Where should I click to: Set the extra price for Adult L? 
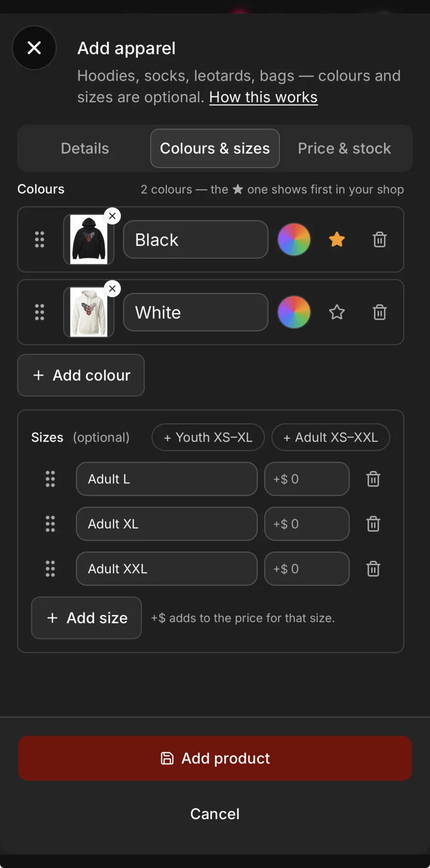coord(307,479)
